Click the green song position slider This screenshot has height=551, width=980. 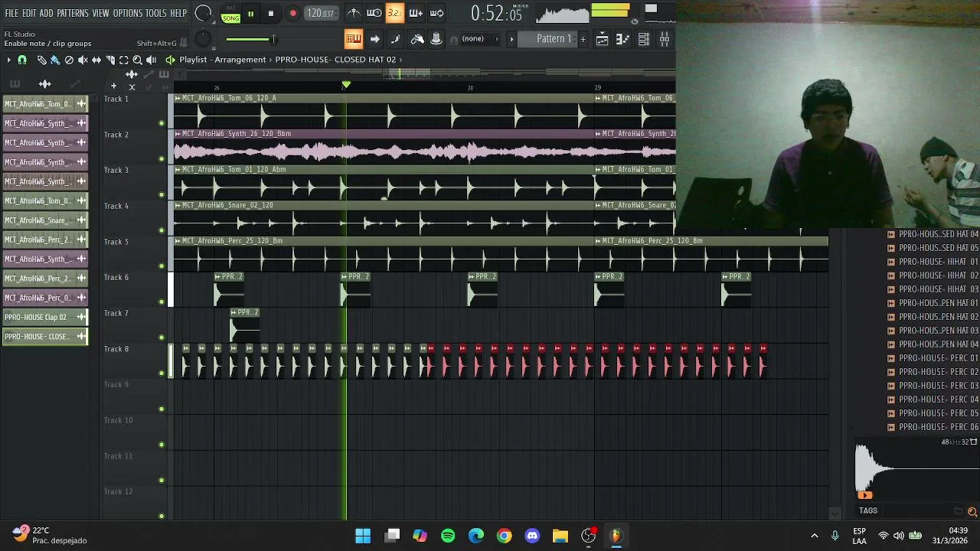(250, 39)
